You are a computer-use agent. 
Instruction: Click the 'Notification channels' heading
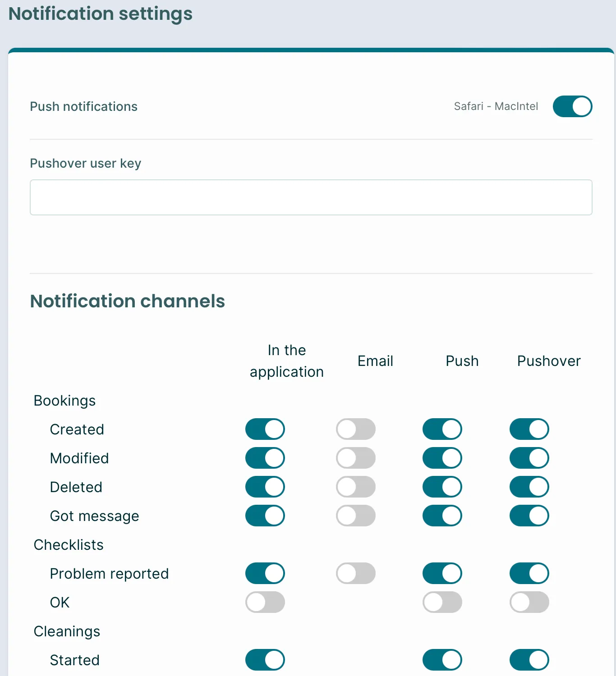click(128, 301)
